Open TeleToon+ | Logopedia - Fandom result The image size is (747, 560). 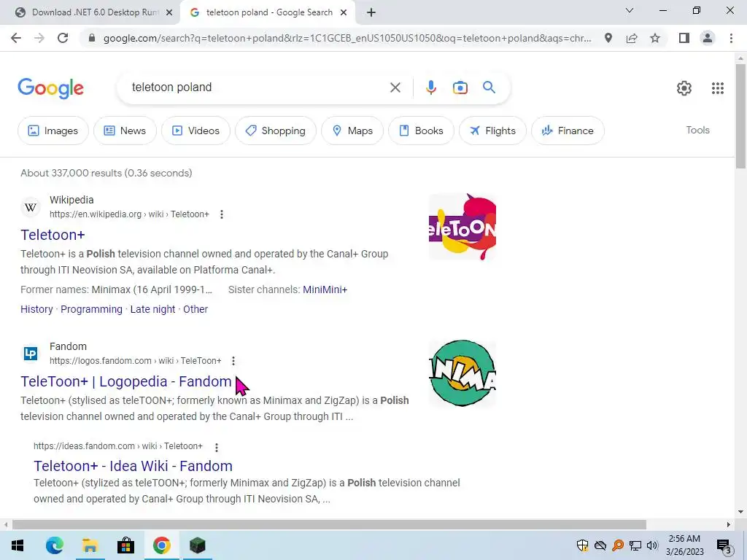pos(126,381)
